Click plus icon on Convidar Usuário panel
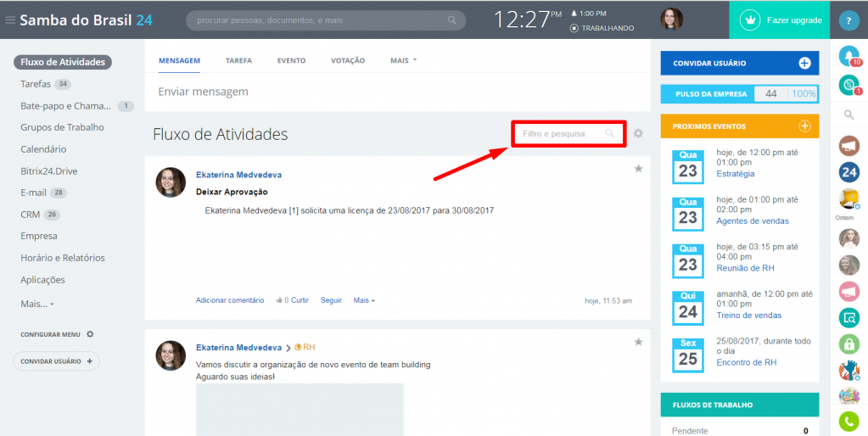Image resolution: width=868 pixels, height=436 pixels. tap(804, 63)
